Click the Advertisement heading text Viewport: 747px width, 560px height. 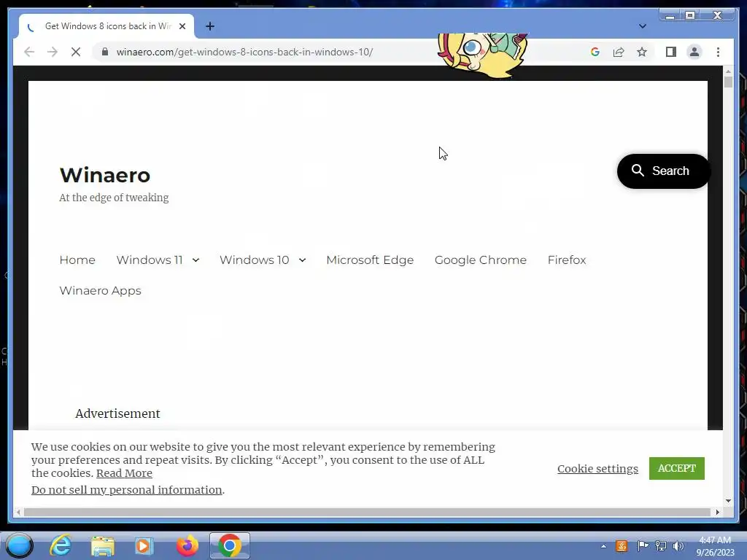tap(117, 413)
